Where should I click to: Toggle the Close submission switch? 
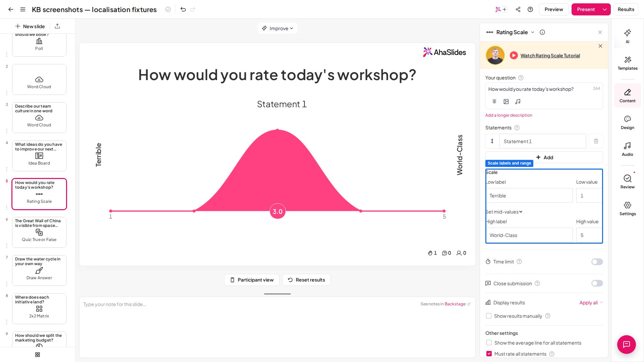point(597,284)
